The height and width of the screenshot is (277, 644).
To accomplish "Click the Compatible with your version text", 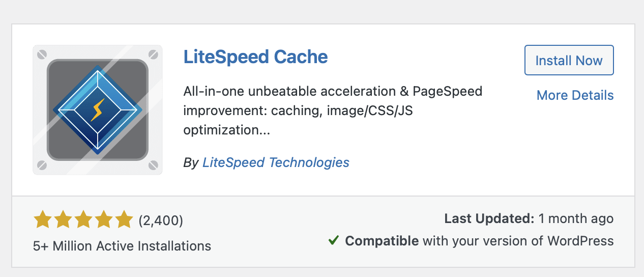I will click(x=479, y=240).
